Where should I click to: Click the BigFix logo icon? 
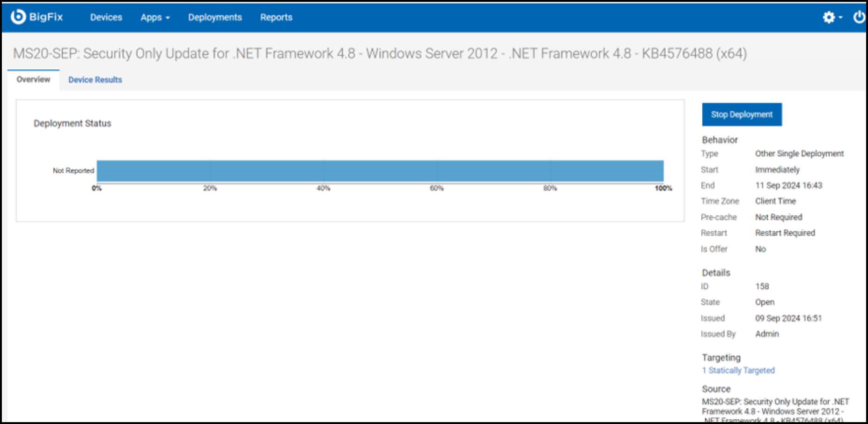point(18,17)
